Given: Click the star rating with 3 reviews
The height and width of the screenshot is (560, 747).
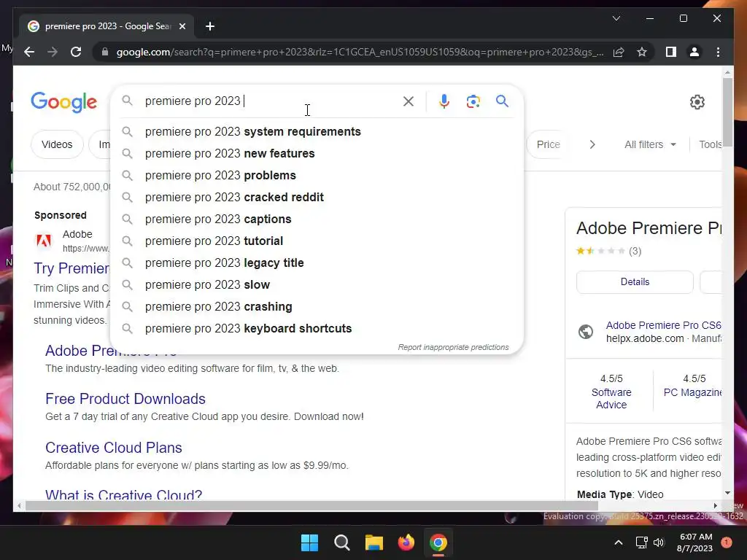Looking at the screenshot, I should point(608,251).
